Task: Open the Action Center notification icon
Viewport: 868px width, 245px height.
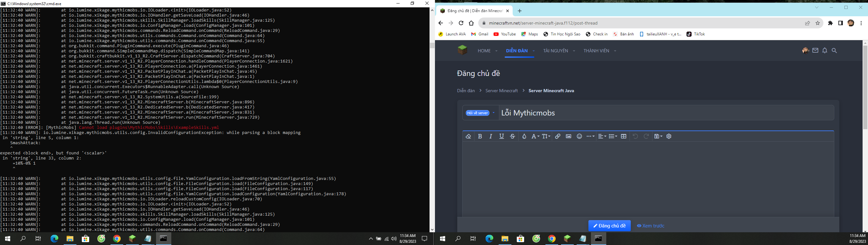Action: [425, 239]
